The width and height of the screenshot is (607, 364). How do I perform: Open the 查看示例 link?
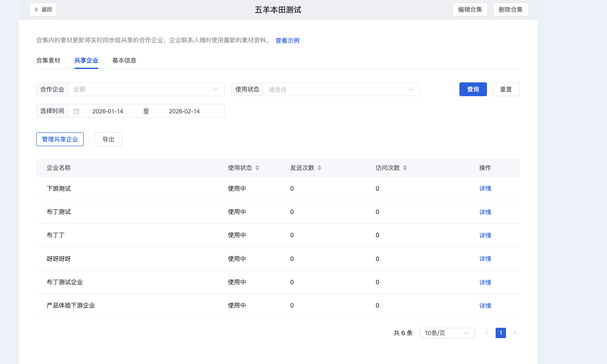(x=288, y=41)
